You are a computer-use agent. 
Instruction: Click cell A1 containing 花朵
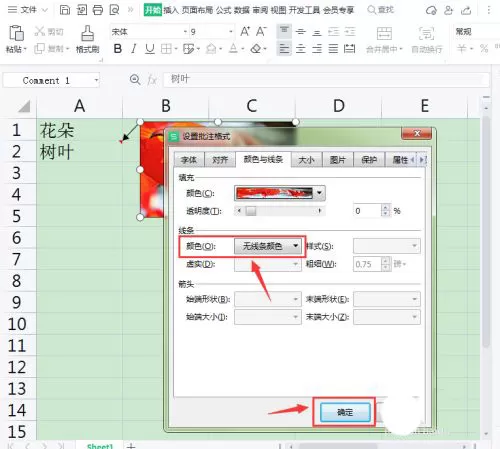[79, 130]
